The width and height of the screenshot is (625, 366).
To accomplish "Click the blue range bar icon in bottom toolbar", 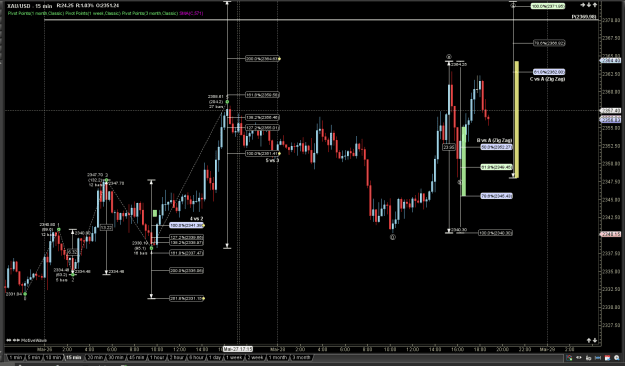I will tap(598, 358).
